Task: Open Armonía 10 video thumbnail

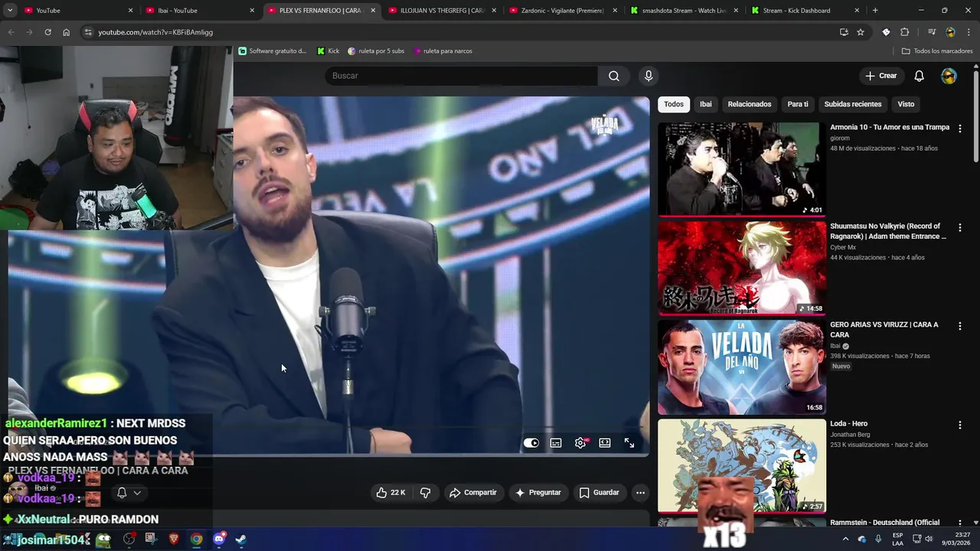Action: pos(742,169)
